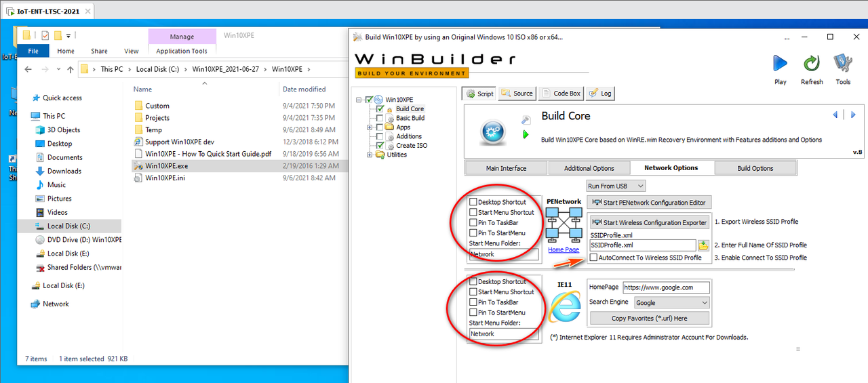The image size is (868, 383).
Task: Click the Build Core gear logo icon
Action: coord(492,133)
